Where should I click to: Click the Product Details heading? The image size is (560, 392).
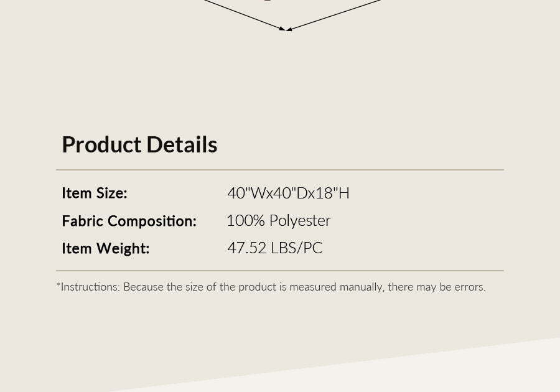coord(139,144)
